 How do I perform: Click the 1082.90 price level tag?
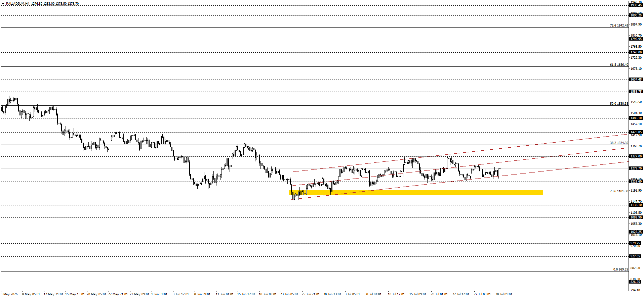click(636, 217)
